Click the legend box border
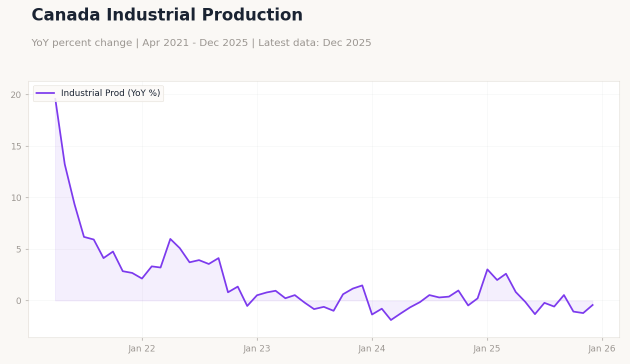 coord(98,85)
